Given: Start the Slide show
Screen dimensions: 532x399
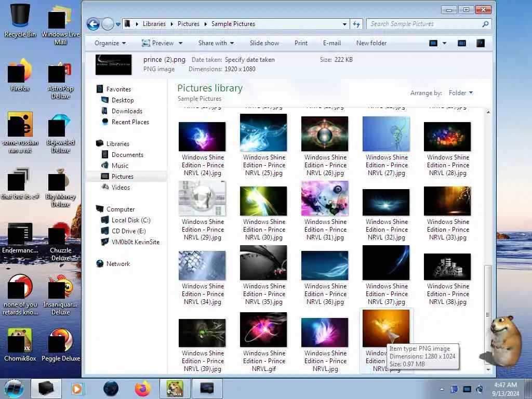Looking at the screenshot, I should coord(264,43).
